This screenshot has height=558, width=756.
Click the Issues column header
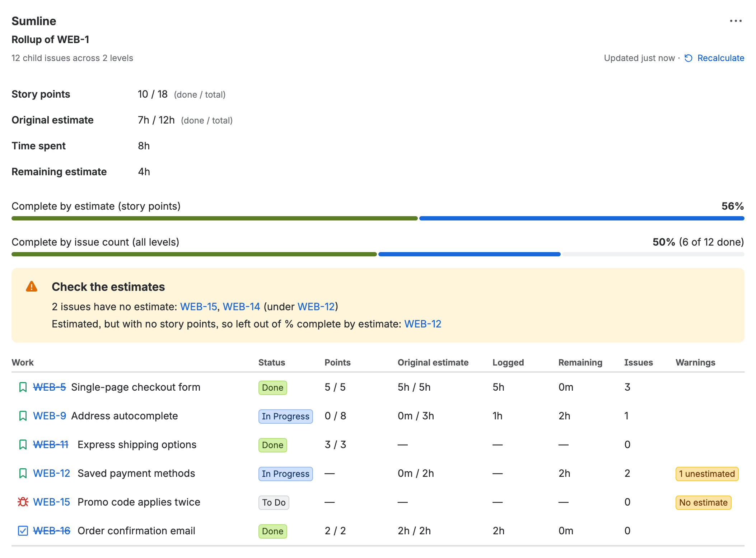pos(639,362)
